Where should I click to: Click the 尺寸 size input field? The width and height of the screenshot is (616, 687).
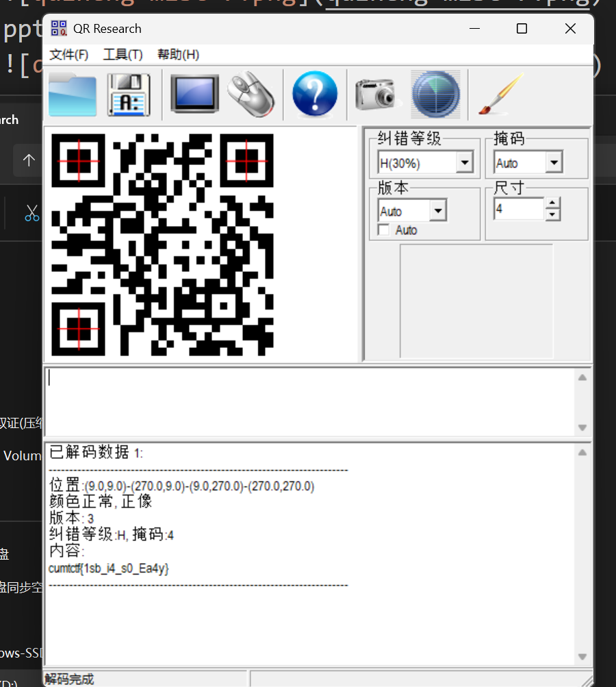519,209
